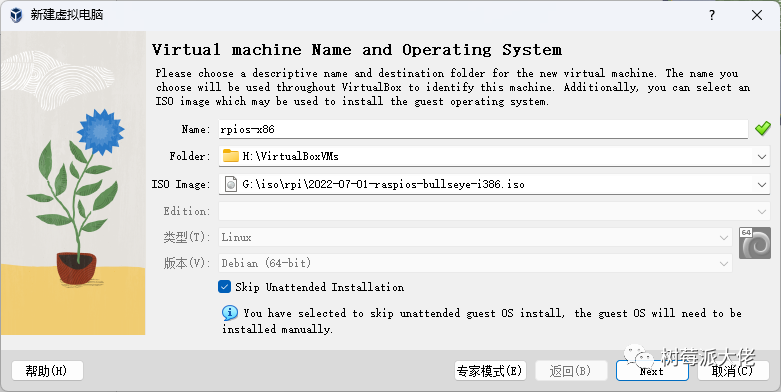Click the green checkmark beside Name field
This screenshot has height=392, width=781.
click(x=762, y=129)
